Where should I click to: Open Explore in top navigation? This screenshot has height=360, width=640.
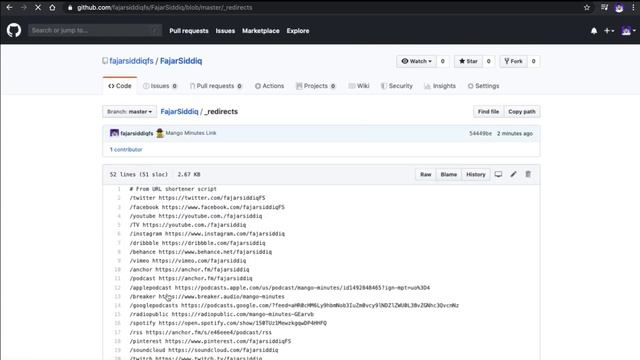(298, 31)
